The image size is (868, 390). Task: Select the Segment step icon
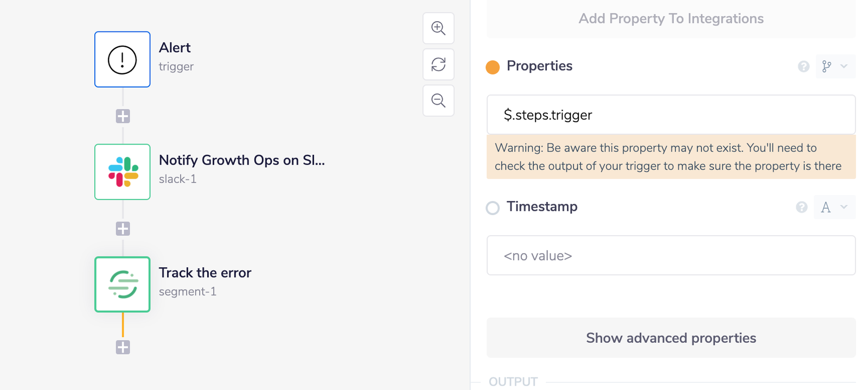123,284
